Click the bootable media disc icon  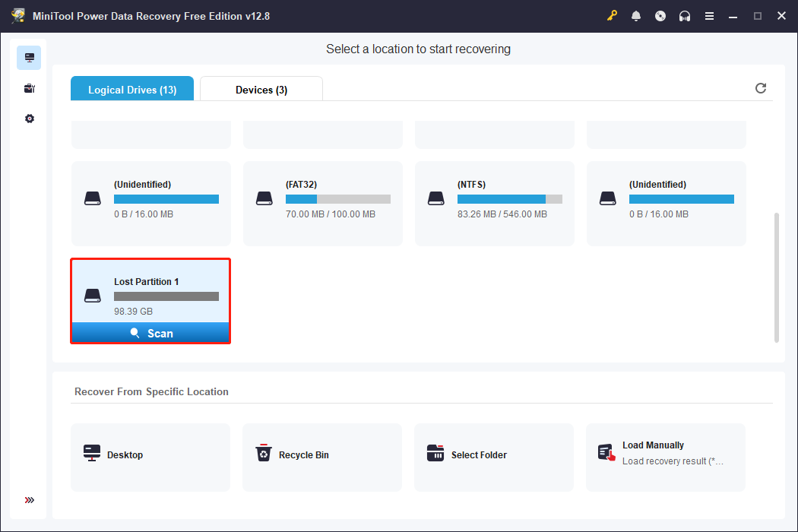coord(660,16)
